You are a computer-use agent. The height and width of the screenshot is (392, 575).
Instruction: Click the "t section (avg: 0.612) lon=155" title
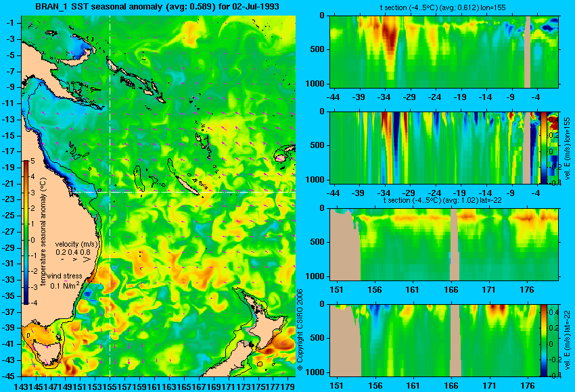[442, 7]
